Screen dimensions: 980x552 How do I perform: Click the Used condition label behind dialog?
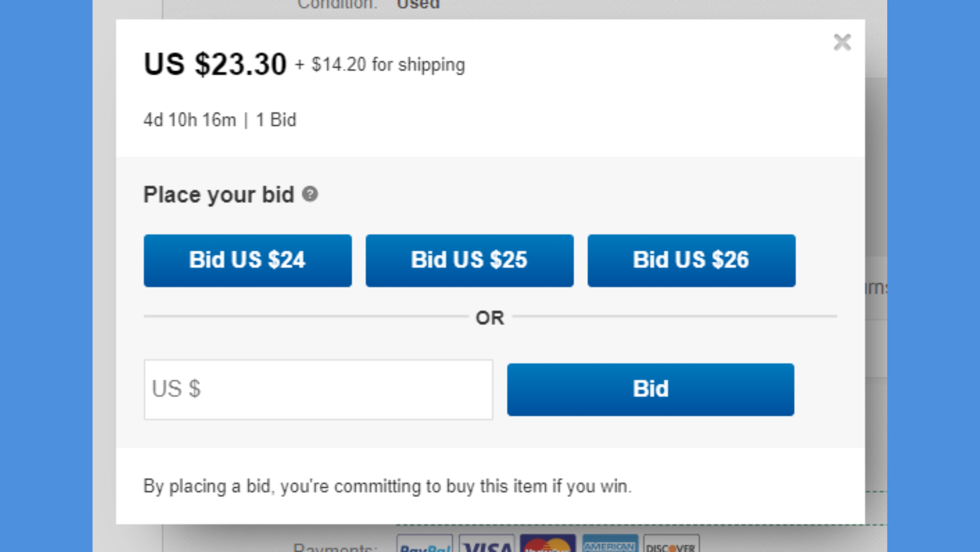(418, 4)
